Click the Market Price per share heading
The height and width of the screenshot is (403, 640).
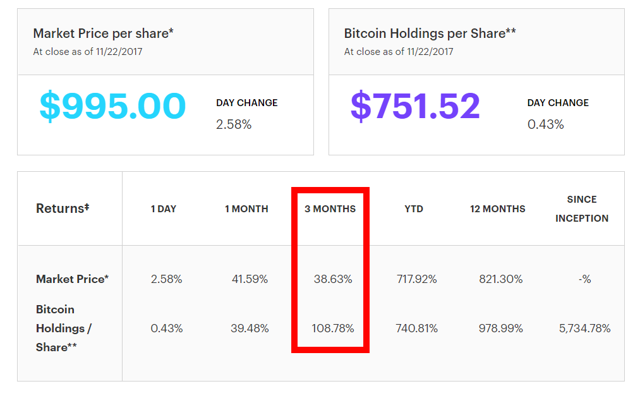(103, 33)
